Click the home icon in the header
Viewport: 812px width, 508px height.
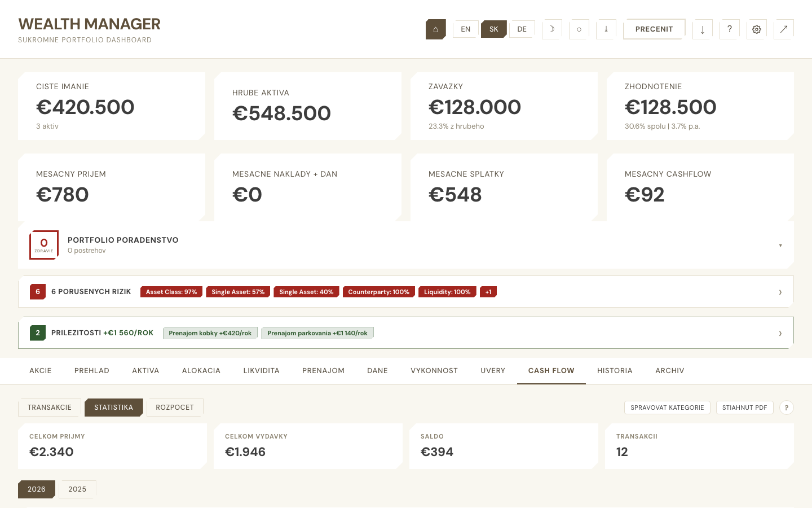[435, 29]
